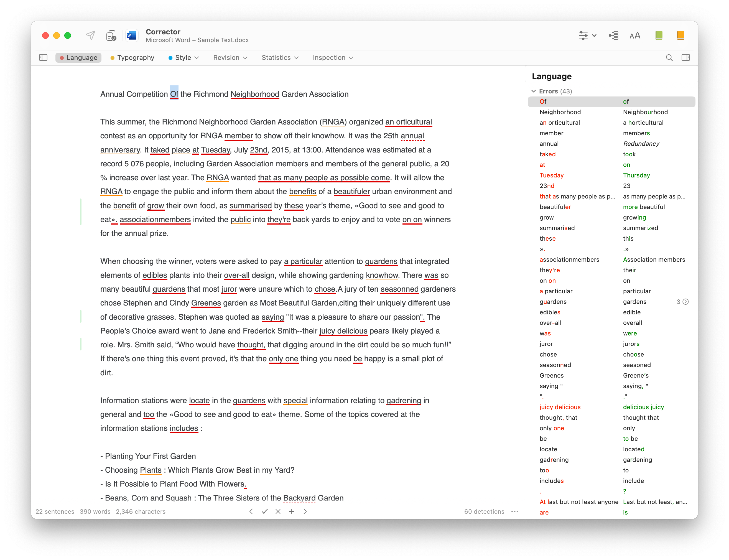Screen dimensions: 729x560
Task: Select the Typography tab
Action: point(132,58)
